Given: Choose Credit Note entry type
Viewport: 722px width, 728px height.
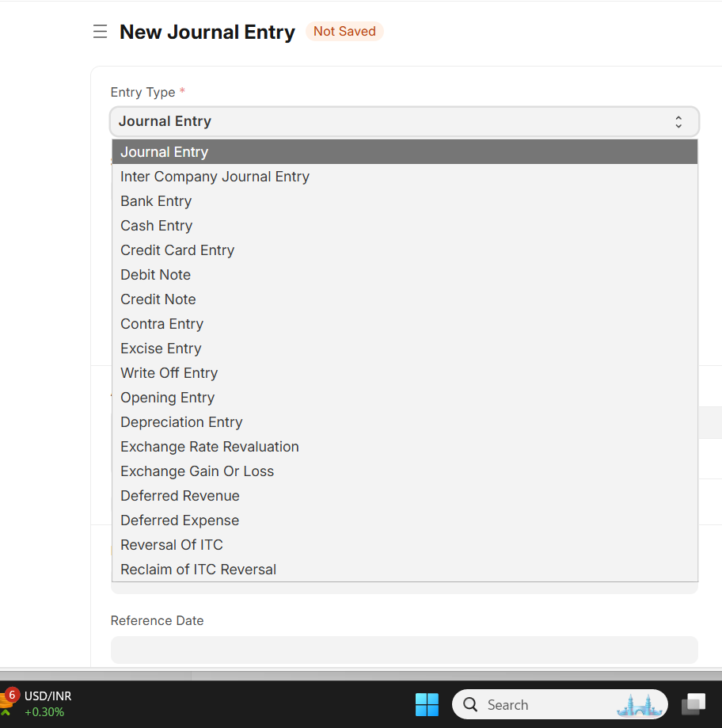Looking at the screenshot, I should tap(158, 299).
